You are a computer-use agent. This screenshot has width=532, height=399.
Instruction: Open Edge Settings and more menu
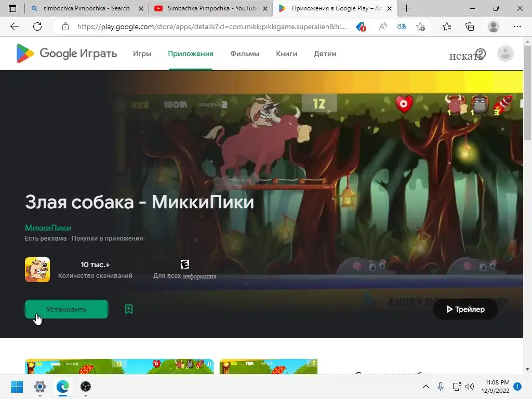(517, 26)
